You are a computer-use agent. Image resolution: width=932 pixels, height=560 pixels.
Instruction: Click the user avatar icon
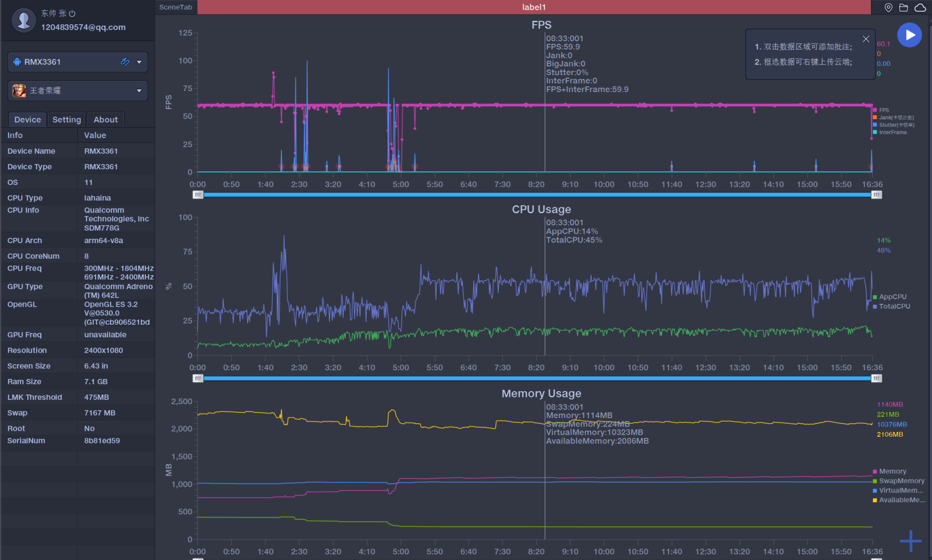(x=24, y=20)
